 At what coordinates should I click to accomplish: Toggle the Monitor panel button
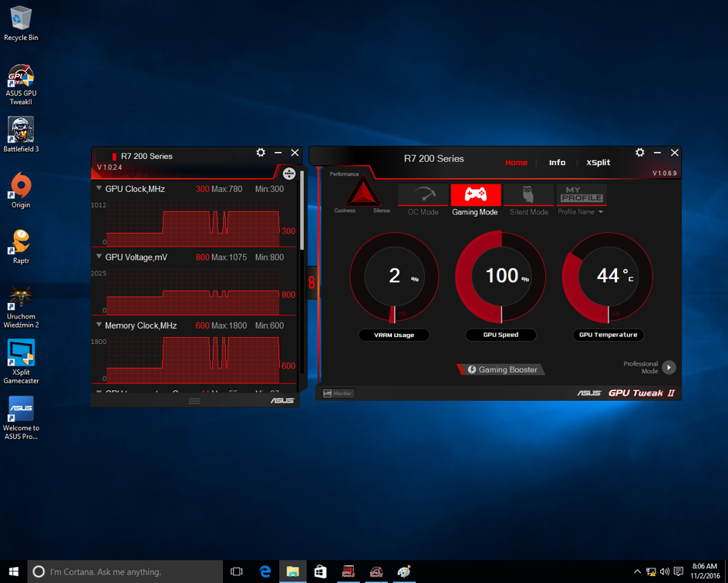[x=338, y=393]
